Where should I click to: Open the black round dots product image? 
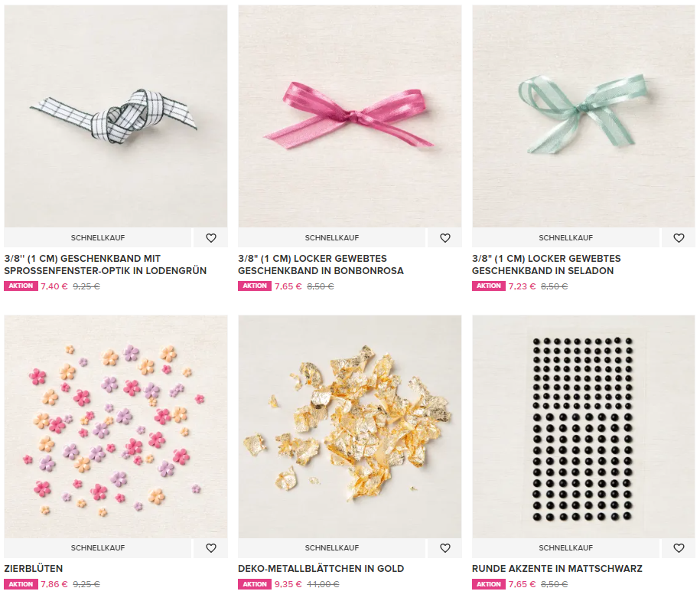click(584, 426)
